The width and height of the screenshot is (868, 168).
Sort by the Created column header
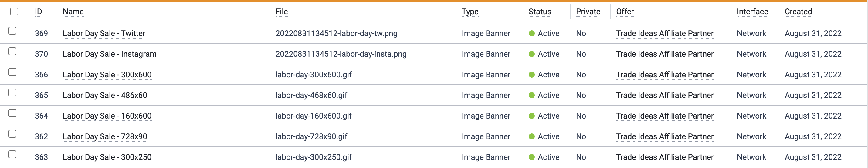[798, 12]
